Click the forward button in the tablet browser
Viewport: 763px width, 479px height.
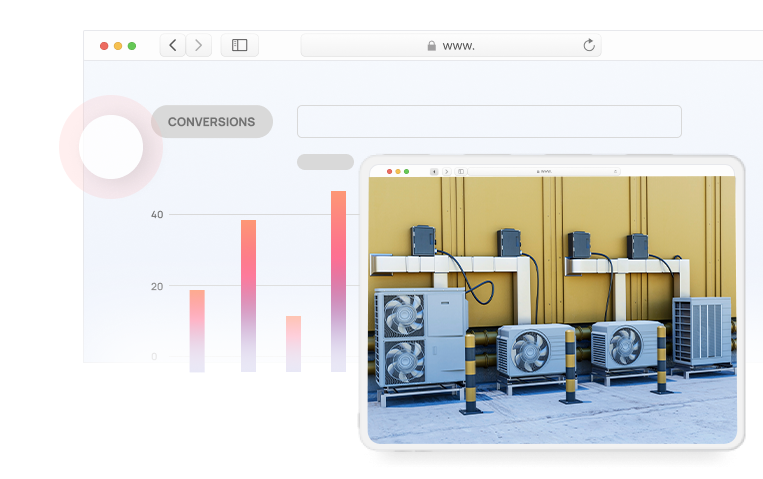pyautogui.click(x=446, y=172)
